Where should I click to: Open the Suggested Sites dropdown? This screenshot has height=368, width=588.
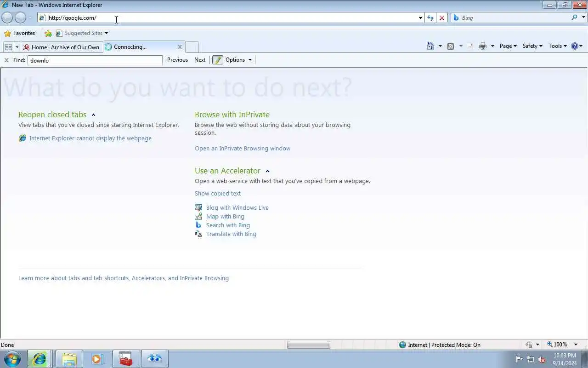pos(106,33)
